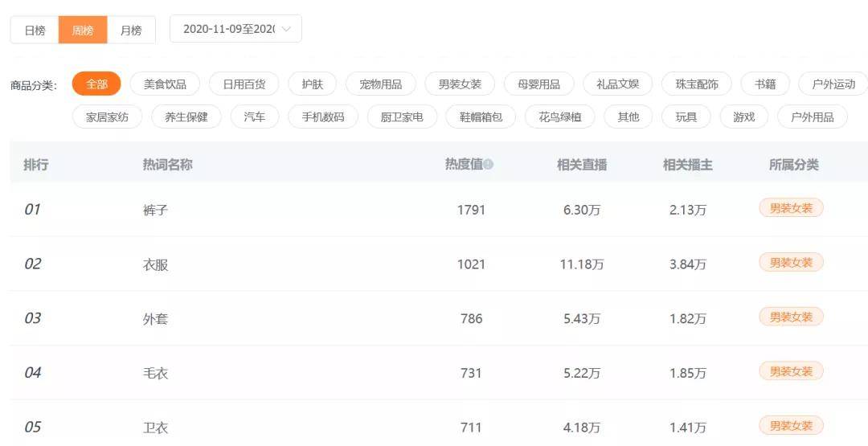The height and width of the screenshot is (446, 868).
Task: Click the 相关直播 column header
Action: [582, 165]
